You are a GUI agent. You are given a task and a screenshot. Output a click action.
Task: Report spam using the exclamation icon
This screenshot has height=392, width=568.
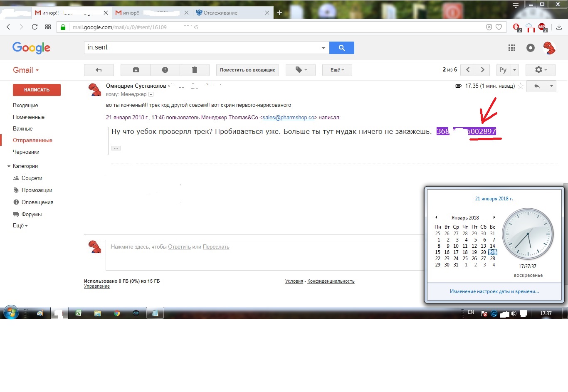(x=165, y=70)
